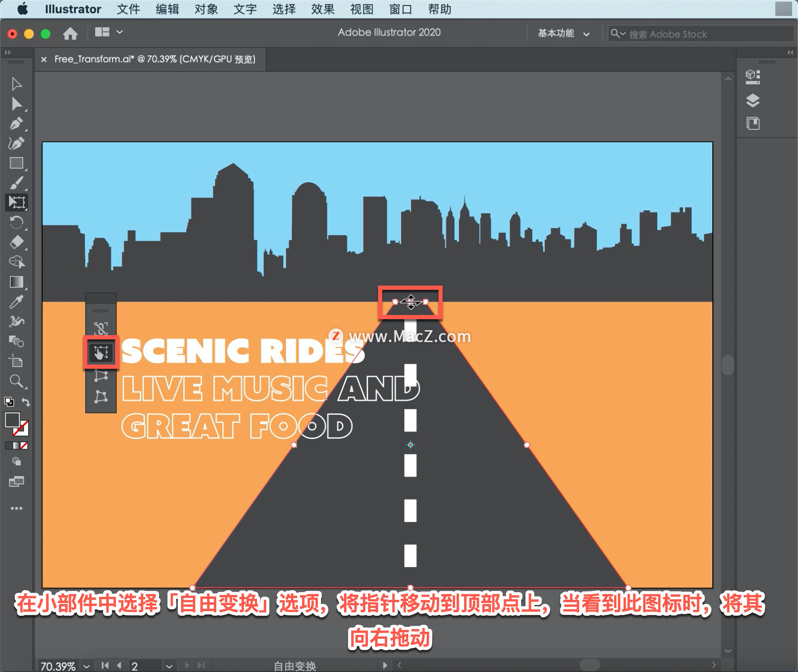
Task: Go to last artboard
Action: pyautogui.click(x=201, y=665)
